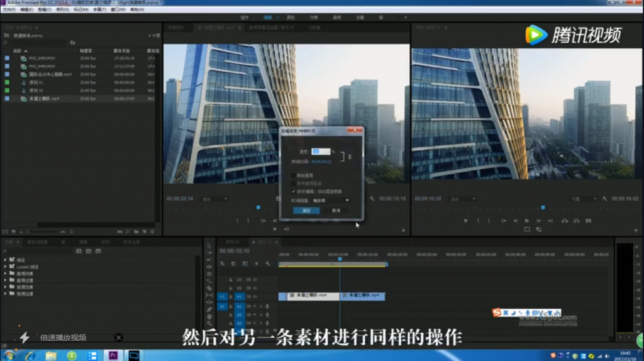This screenshot has height=361, width=644.
Task: Expand the 视频效果 folder in Effects panel
Action: coord(6,287)
